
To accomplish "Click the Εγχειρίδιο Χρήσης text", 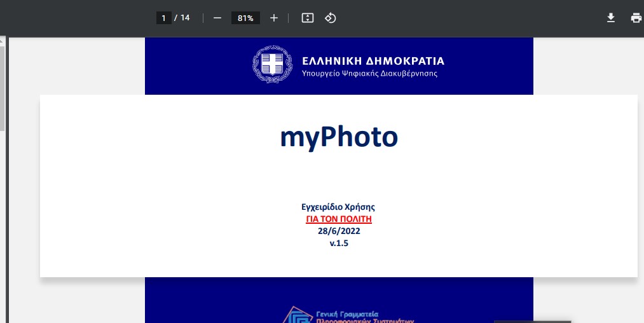I will point(338,207).
